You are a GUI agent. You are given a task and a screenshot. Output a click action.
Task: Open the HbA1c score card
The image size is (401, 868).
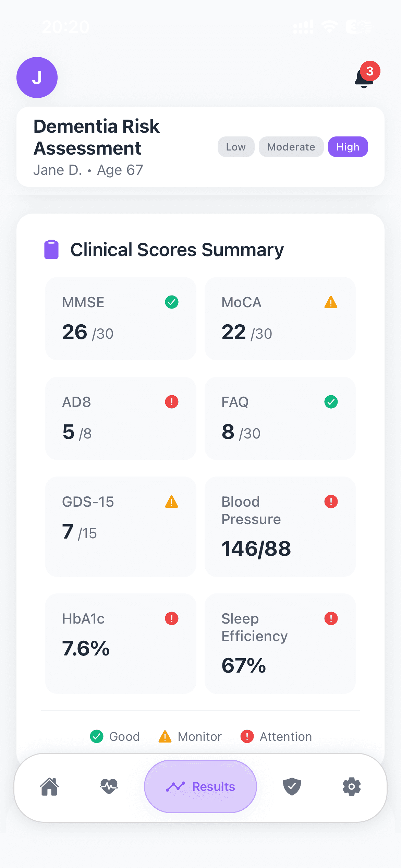121,643
